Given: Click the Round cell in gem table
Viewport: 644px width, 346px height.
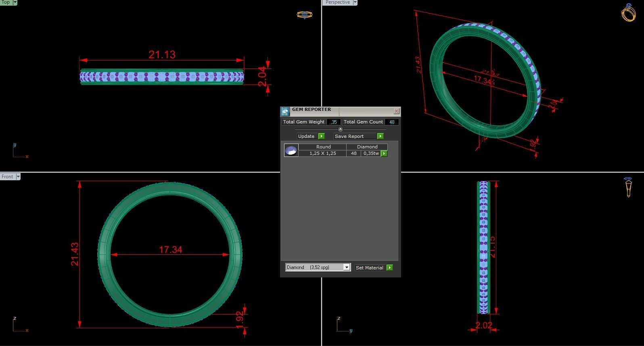Looking at the screenshot, I should [x=323, y=147].
